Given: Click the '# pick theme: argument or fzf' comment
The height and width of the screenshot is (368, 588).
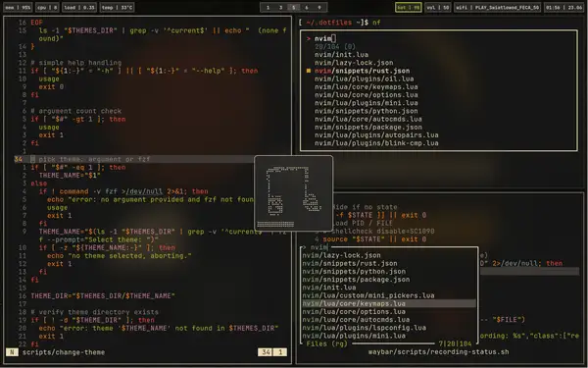Looking at the screenshot, I should click(x=90, y=159).
